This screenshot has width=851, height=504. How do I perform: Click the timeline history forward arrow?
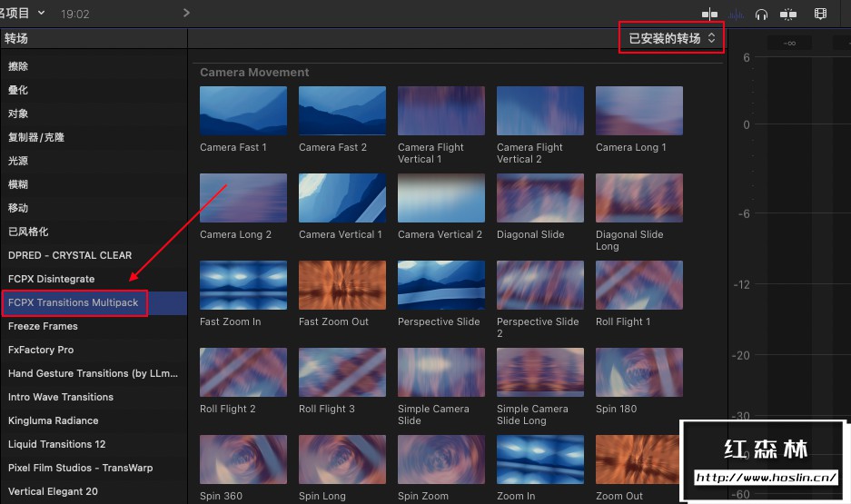186,13
